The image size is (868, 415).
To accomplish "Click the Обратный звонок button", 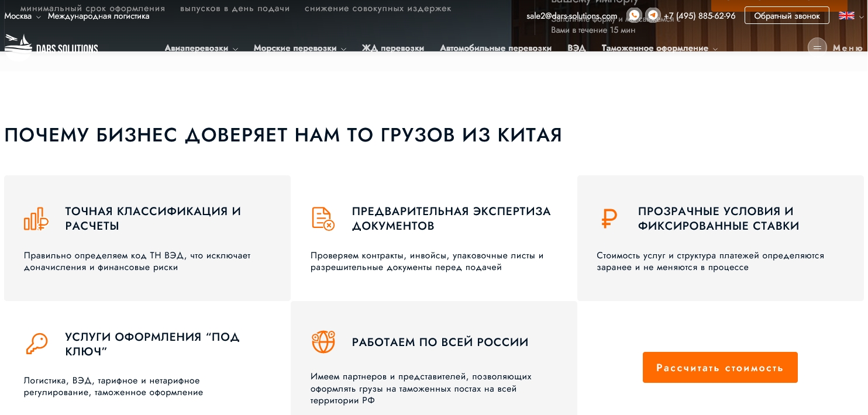I will pyautogui.click(x=787, y=16).
